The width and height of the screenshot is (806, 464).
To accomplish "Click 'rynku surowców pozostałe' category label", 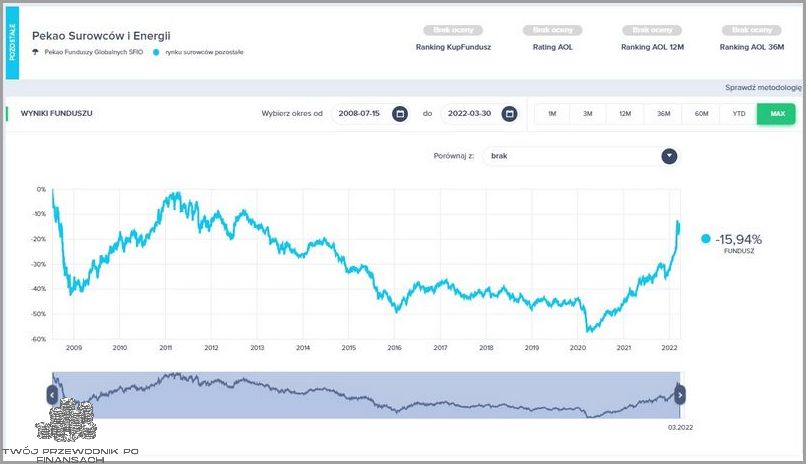I will (x=204, y=52).
